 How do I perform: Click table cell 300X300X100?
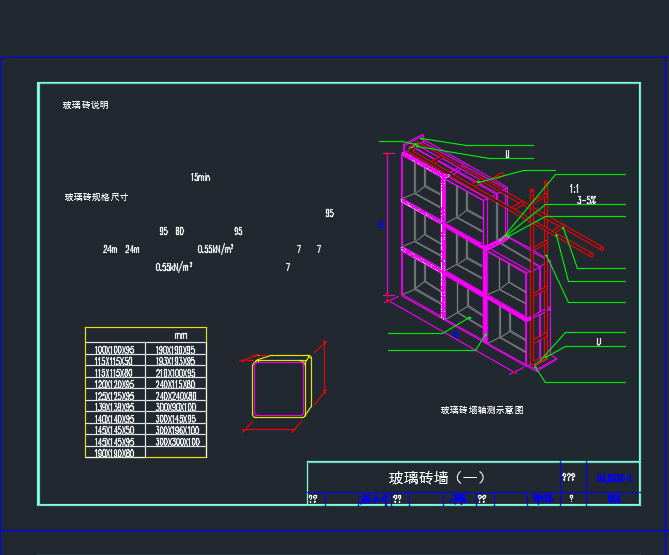(x=177, y=442)
